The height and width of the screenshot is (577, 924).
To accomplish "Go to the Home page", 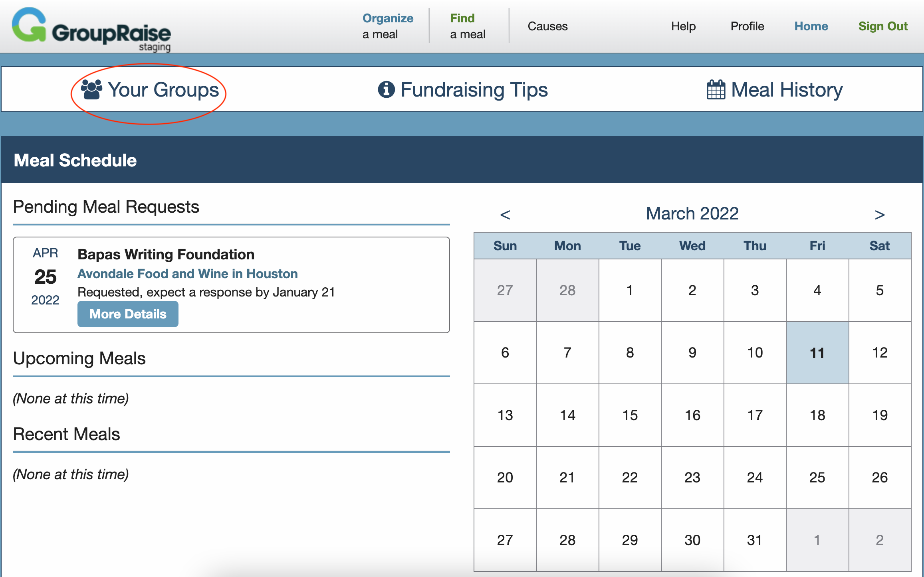I will tap(811, 26).
